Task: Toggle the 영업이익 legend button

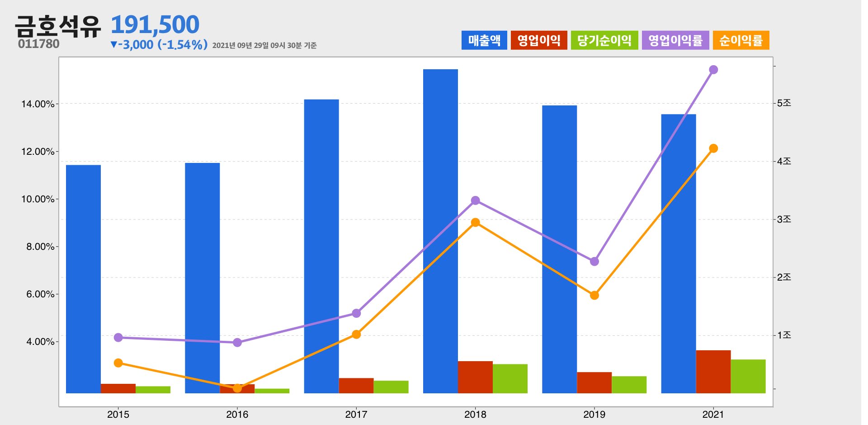Action: tap(539, 40)
